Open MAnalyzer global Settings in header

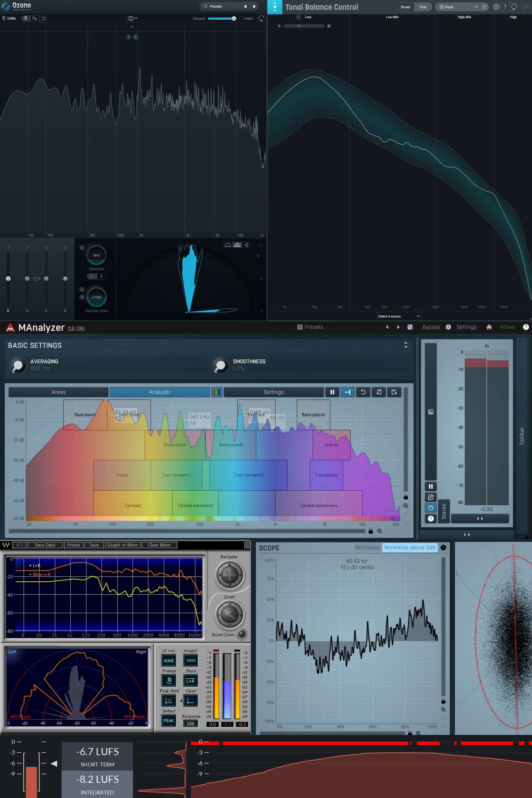[x=467, y=327]
